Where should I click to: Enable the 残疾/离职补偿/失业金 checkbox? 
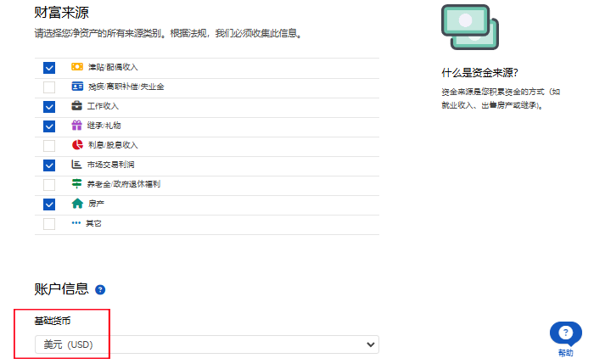coord(49,87)
